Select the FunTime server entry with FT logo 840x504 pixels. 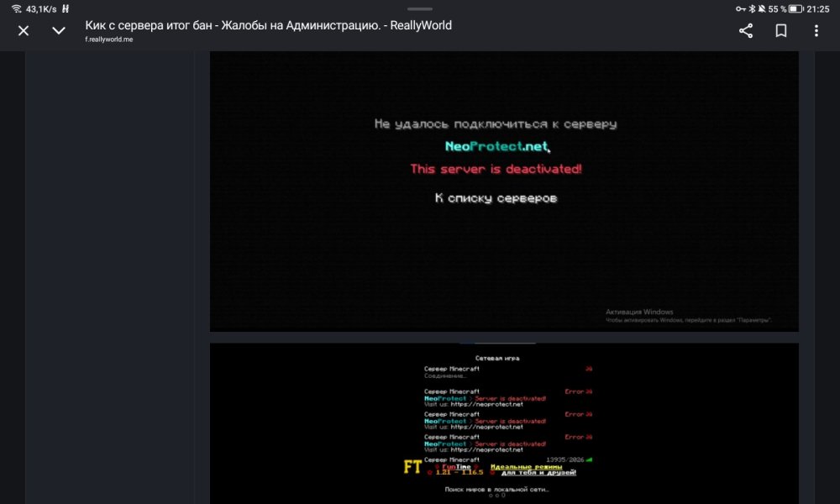[x=498, y=466]
